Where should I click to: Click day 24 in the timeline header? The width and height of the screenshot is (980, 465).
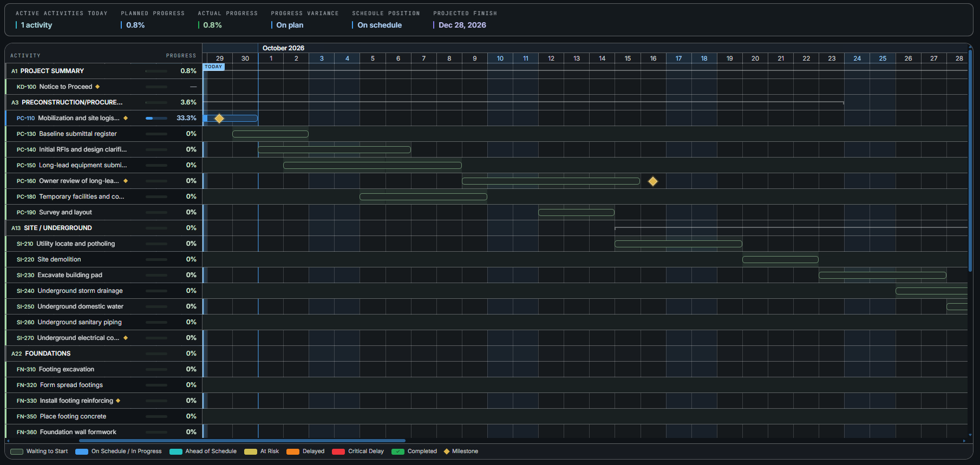point(857,58)
